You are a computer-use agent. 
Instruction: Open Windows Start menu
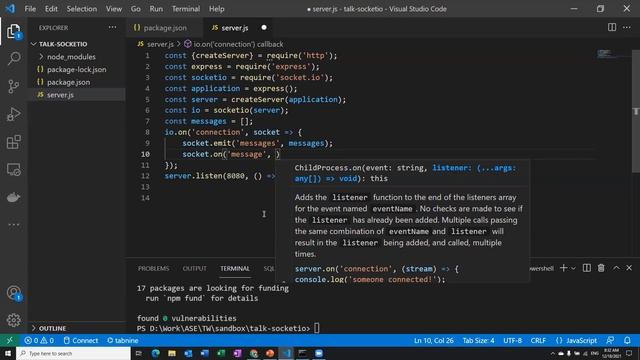[x=8, y=353]
